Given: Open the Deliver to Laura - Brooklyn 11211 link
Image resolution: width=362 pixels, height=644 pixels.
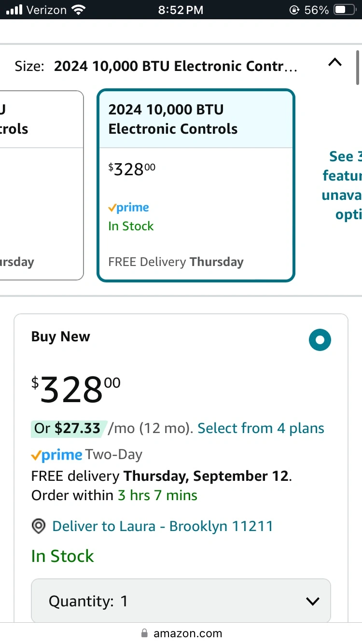Looking at the screenshot, I should coord(162,526).
